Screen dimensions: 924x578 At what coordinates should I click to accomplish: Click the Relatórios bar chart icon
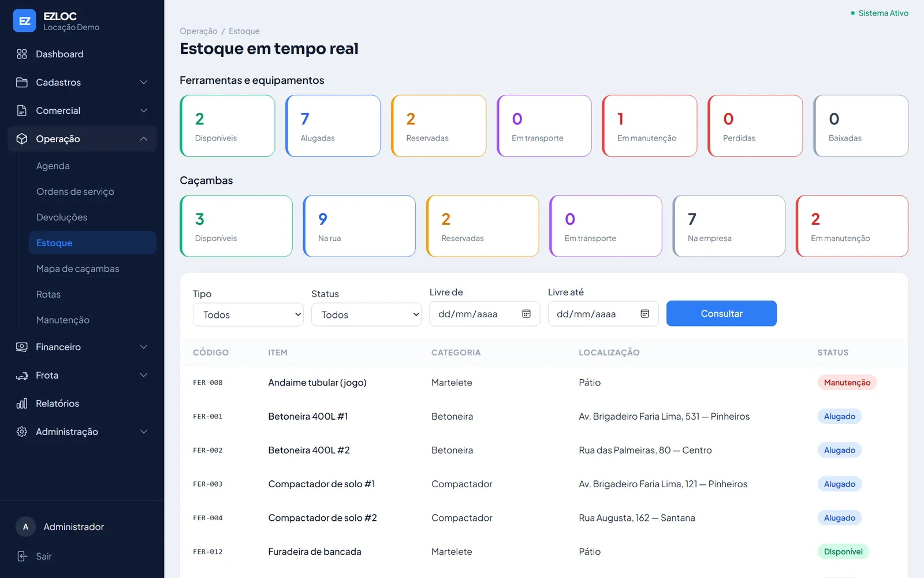[22, 403]
